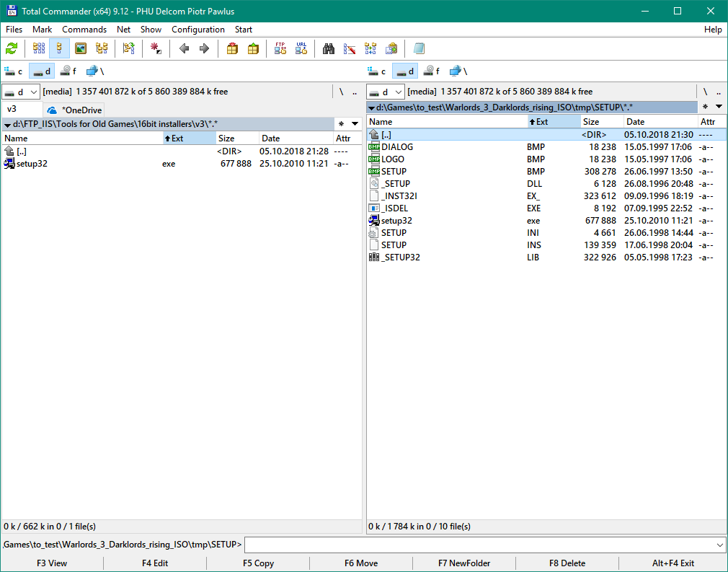The width and height of the screenshot is (728, 572).
Task: Open the notepad icon in toolbar
Action: point(419,48)
